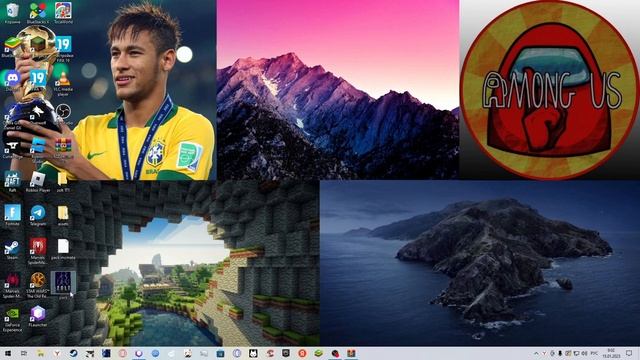The image size is (640, 360).
Task: Open File Explorer from the taskbar
Action: click(40, 353)
